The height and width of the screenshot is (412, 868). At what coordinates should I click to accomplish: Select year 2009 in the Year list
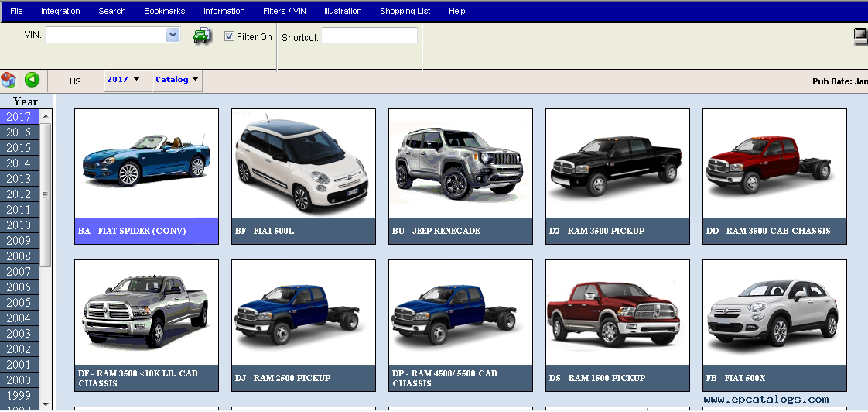19,241
